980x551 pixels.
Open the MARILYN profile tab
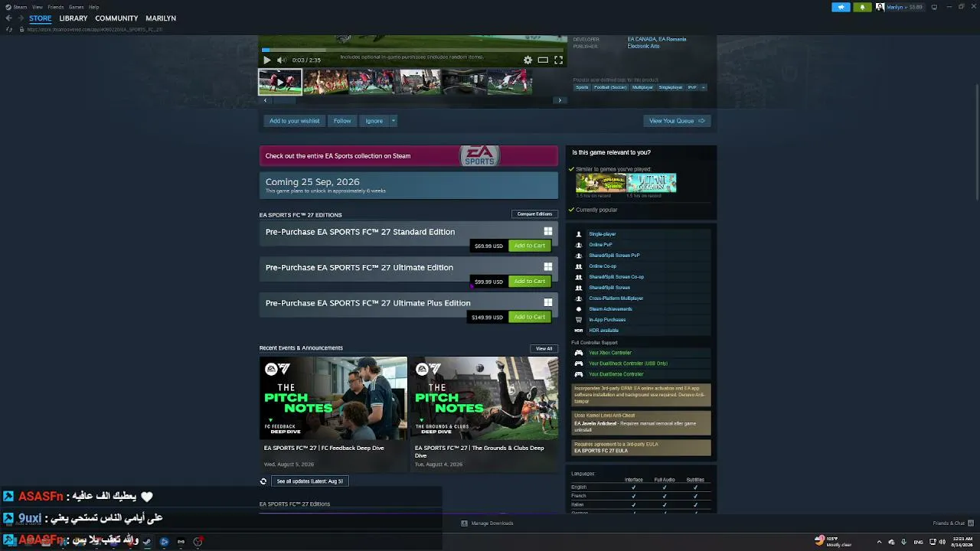pyautogui.click(x=161, y=18)
